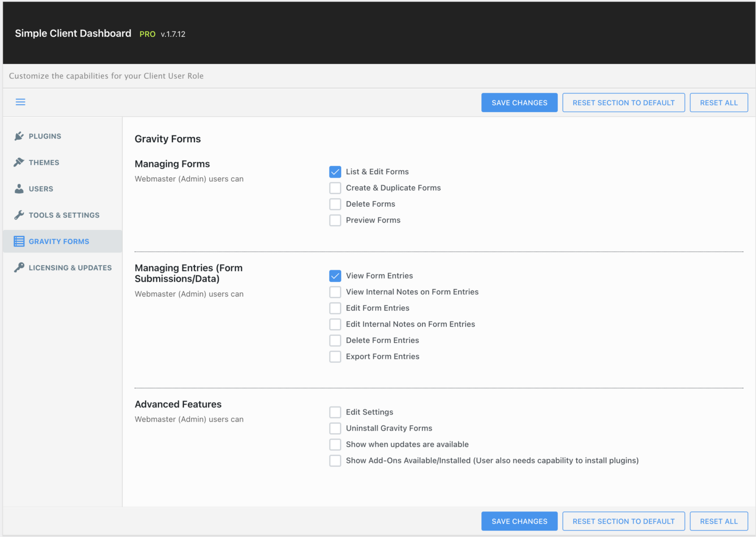Enable Show when updates are available

click(x=335, y=444)
